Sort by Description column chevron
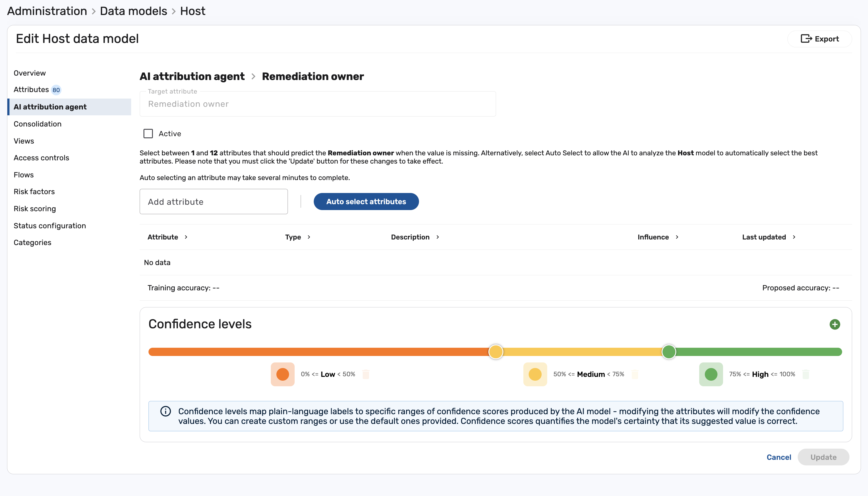The image size is (868, 496). [x=438, y=237]
